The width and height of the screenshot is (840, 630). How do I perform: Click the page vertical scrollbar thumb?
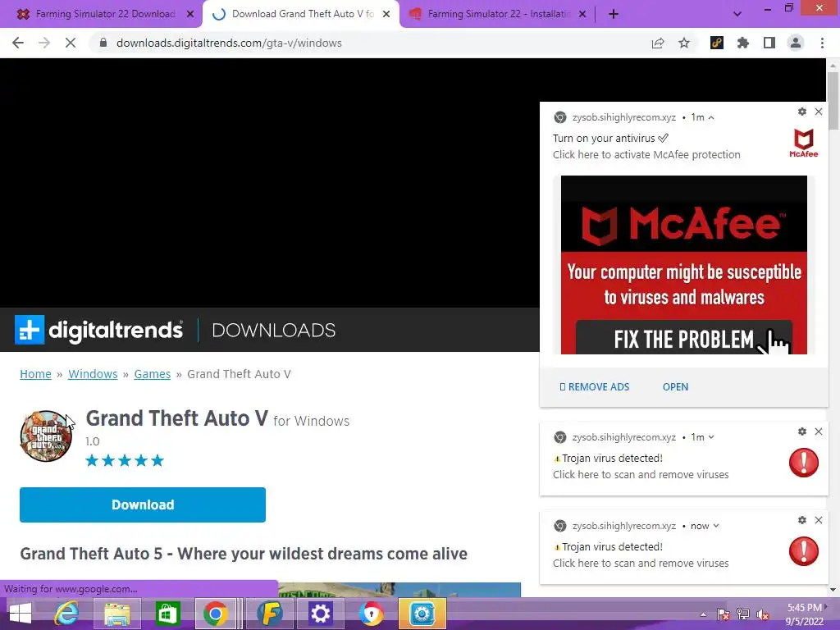click(x=833, y=101)
